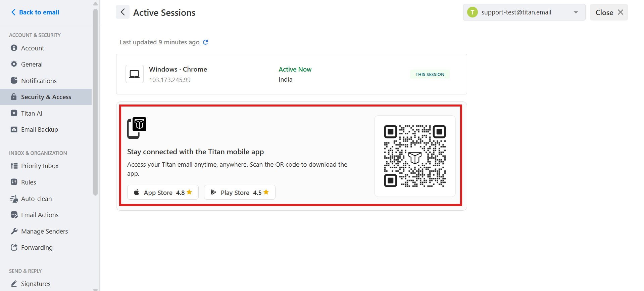644x291 pixels.
Task: Click the X icon on Close button
Action: pyautogui.click(x=621, y=12)
